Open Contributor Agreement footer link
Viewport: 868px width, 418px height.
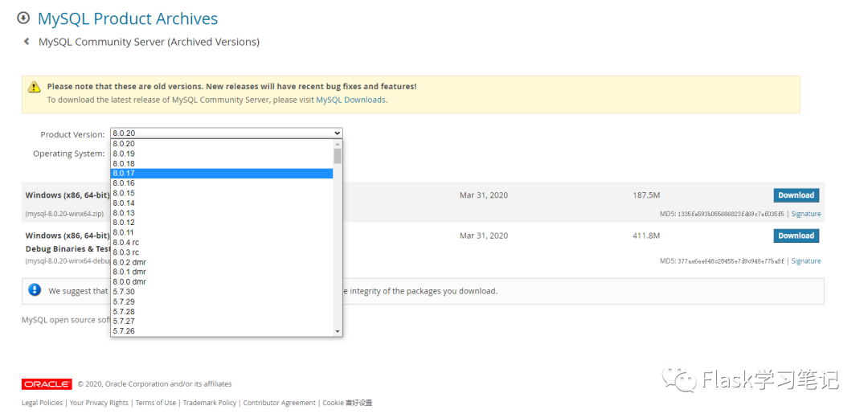pyautogui.click(x=280, y=403)
